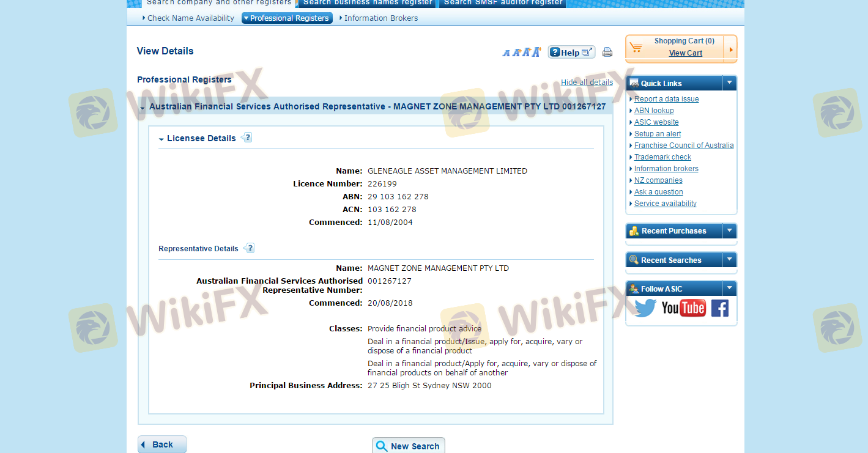Start a New Search
The image size is (868, 453).
tap(409, 446)
